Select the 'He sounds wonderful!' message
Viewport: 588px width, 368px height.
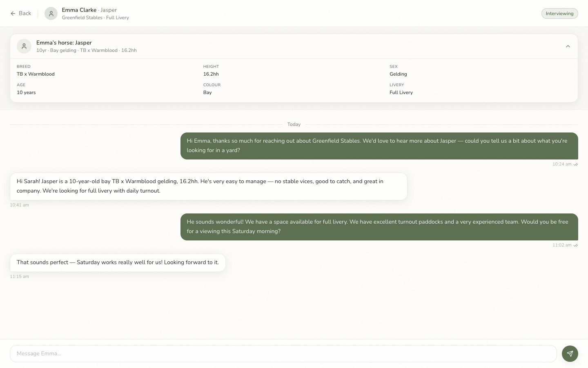pyautogui.click(x=379, y=227)
